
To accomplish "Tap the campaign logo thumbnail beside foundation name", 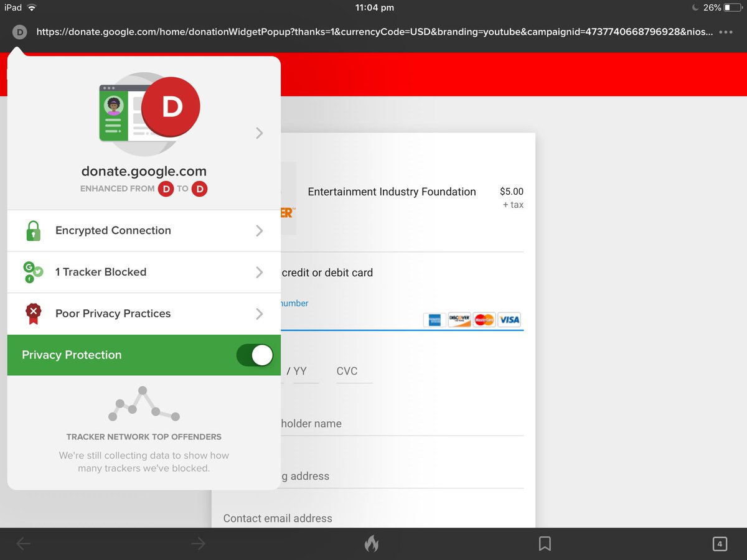I will pyautogui.click(x=288, y=198).
